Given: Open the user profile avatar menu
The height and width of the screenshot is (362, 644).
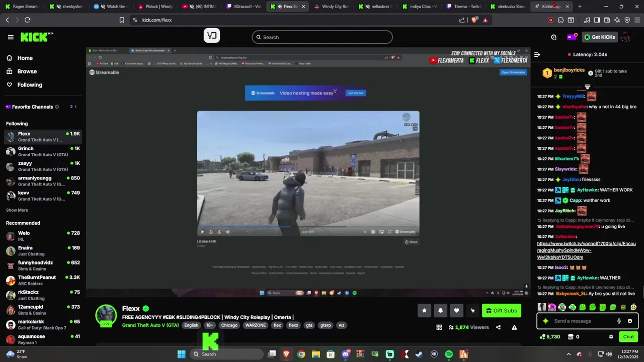Looking at the screenshot, I should 626,37.
